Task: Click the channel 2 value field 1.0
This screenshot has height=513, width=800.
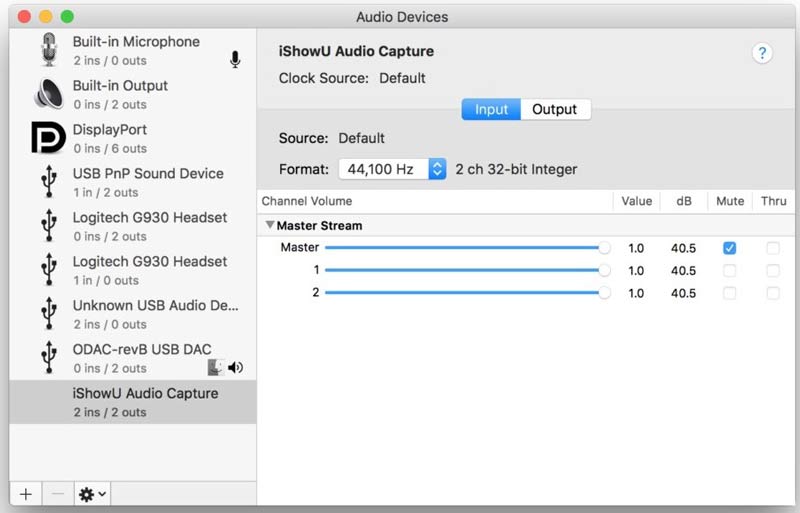Action: click(x=636, y=293)
